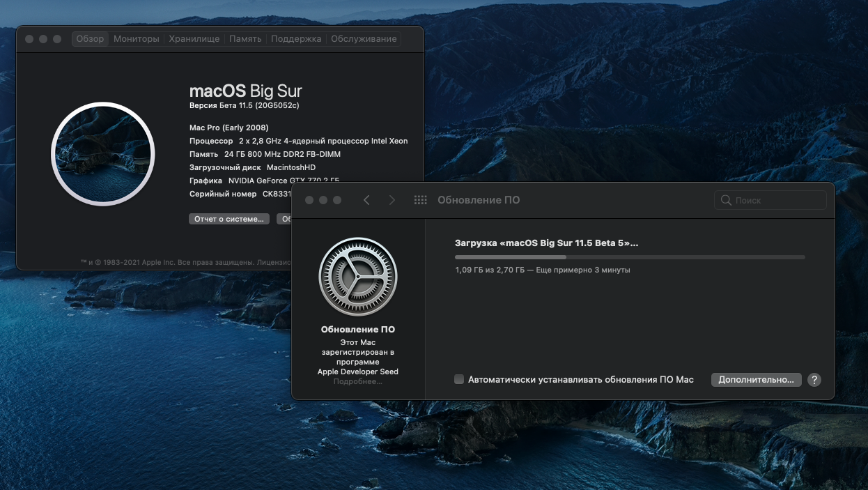The width and height of the screenshot is (868, 490).
Task: Click the Дополнительно button
Action: click(756, 380)
